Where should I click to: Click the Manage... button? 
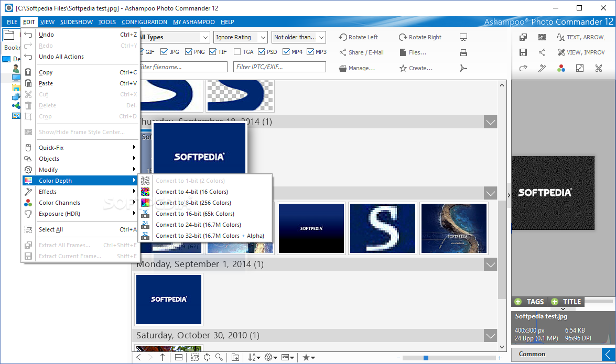click(x=356, y=68)
